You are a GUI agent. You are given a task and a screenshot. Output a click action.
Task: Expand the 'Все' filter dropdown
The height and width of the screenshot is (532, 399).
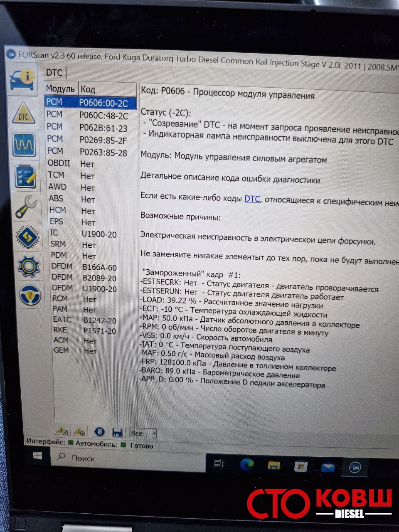[x=154, y=433]
